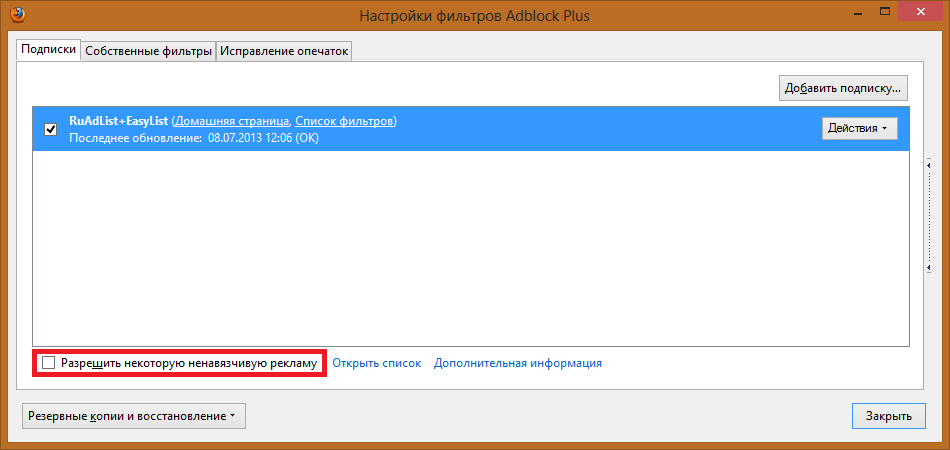950x450 pixels.
Task: Go to Исправление опечаток tab
Action: click(284, 51)
